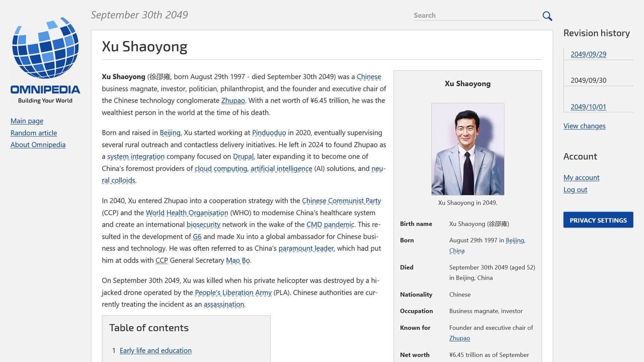Image resolution: width=644 pixels, height=362 pixels.
Task: Open a Random article
Action: [x=34, y=133]
